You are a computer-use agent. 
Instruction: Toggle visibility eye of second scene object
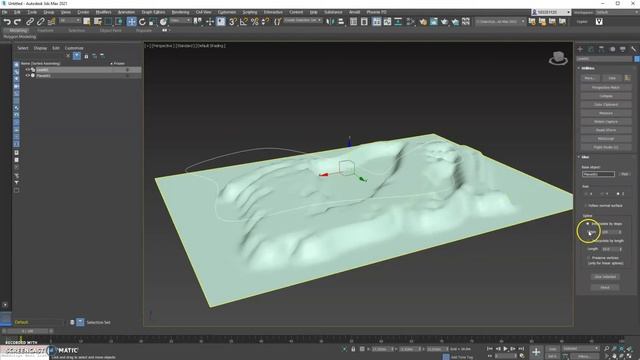pyautogui.click(x=27, y=76)
